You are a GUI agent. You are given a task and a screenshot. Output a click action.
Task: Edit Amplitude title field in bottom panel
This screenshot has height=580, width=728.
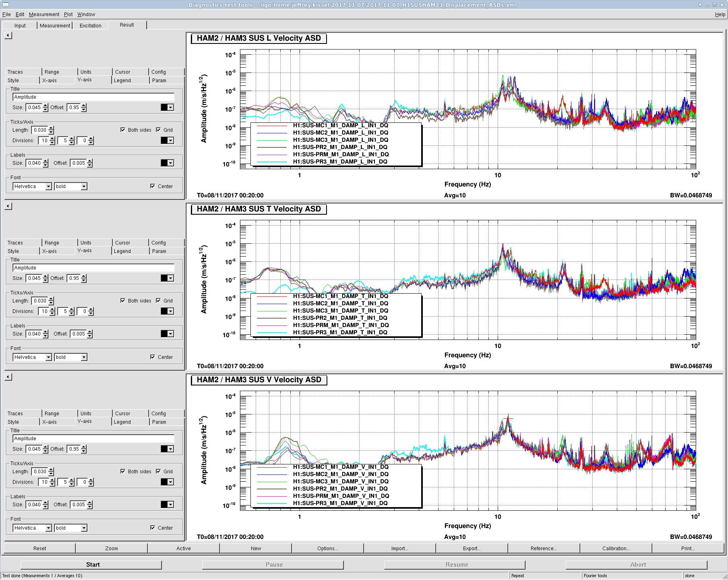93,439
